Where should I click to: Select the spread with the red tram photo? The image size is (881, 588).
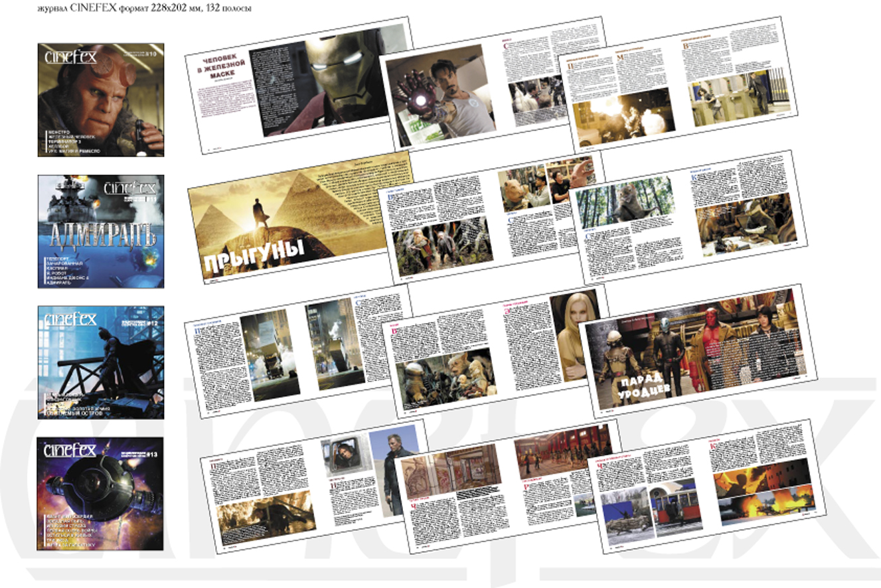(707, 486)
